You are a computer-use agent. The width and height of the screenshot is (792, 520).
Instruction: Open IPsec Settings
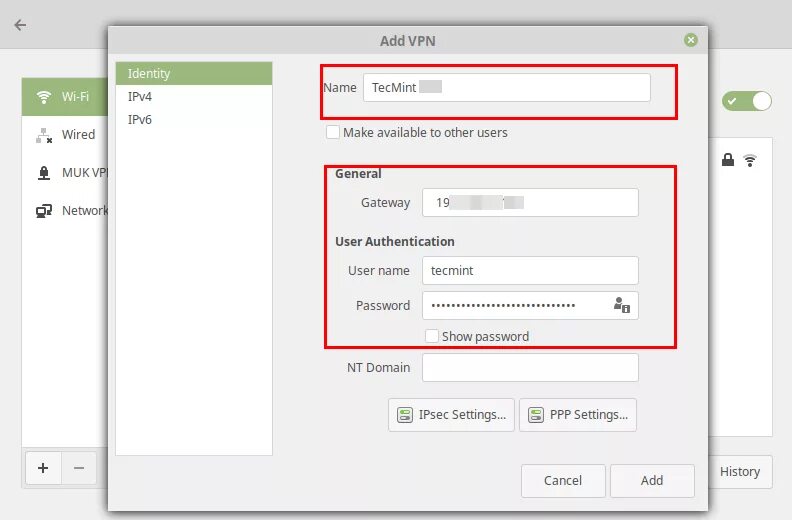coord(451,415)
